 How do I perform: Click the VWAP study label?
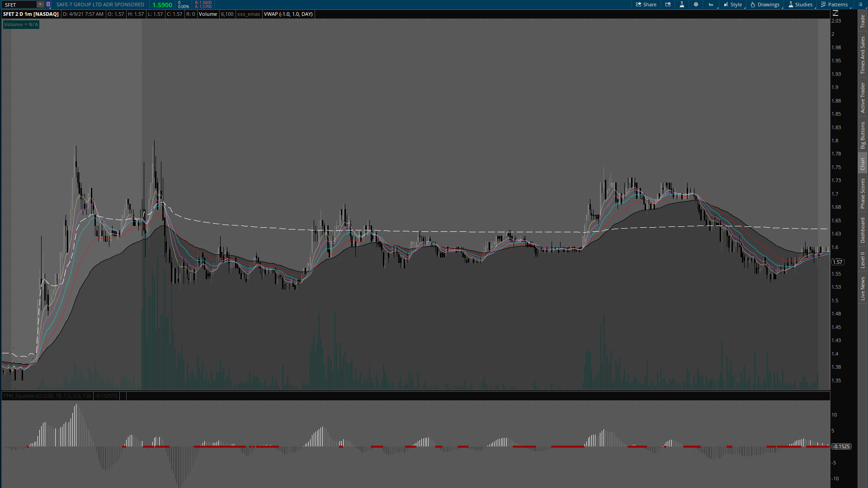[x=288, y=14]
